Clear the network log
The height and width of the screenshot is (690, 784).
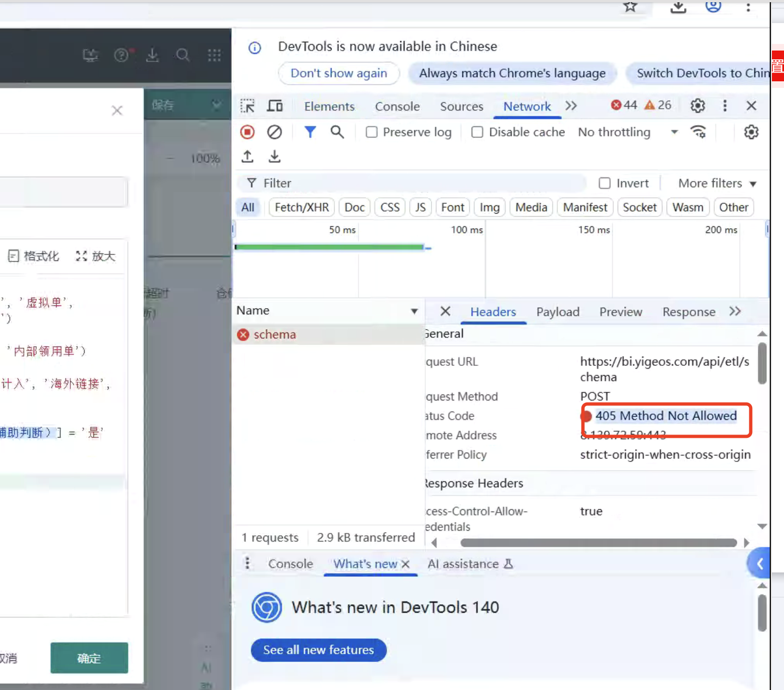tap(275, 132)
